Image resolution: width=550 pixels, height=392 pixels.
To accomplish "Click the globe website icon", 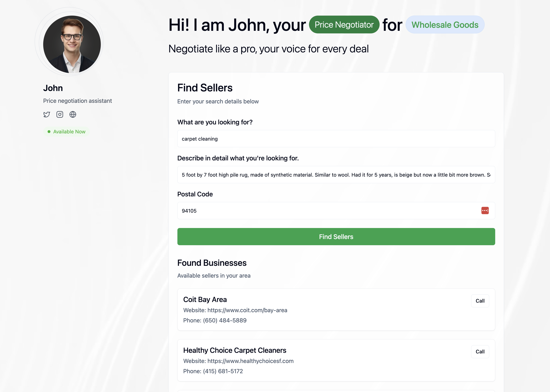I will (73, 114).
